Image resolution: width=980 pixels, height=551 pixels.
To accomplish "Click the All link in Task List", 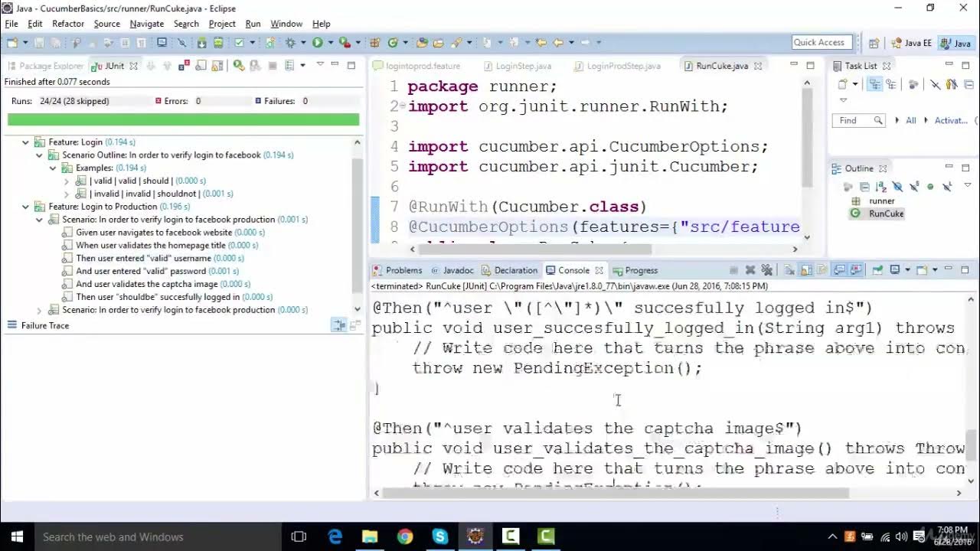I will coord(911,120).
